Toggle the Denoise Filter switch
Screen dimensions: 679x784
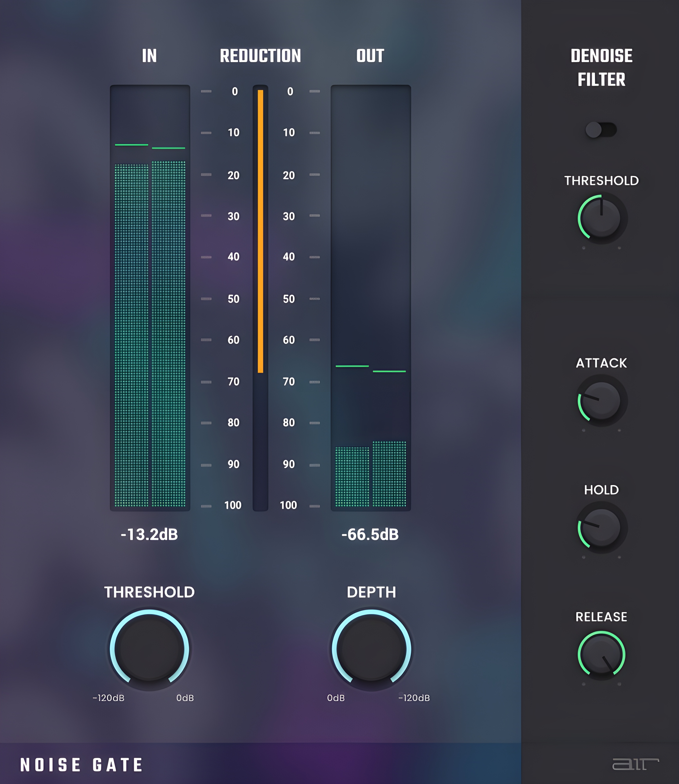click(x=601, y=130)
